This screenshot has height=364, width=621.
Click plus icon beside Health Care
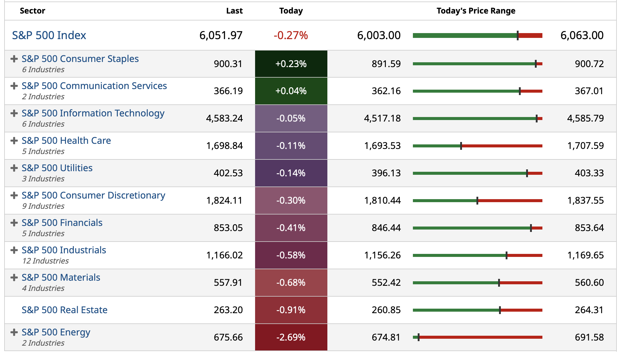click(x=14, y=140)
